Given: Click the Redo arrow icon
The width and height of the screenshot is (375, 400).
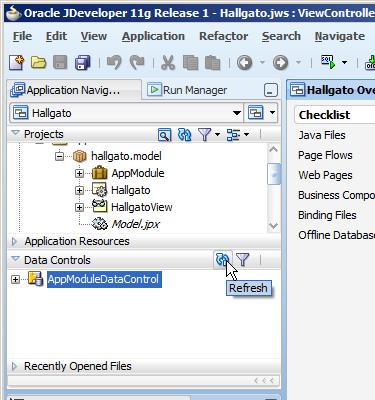Looking at the screenshot, I should click(x=137, y=62).
